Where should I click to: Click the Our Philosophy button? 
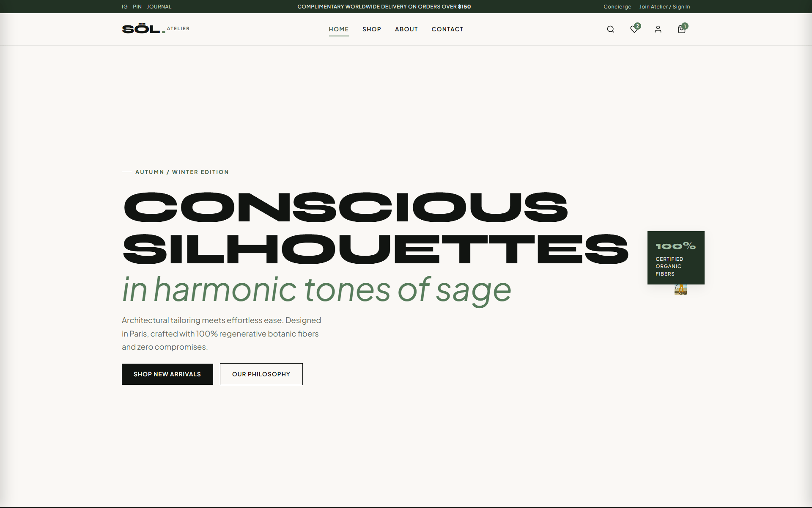point(261,374)
